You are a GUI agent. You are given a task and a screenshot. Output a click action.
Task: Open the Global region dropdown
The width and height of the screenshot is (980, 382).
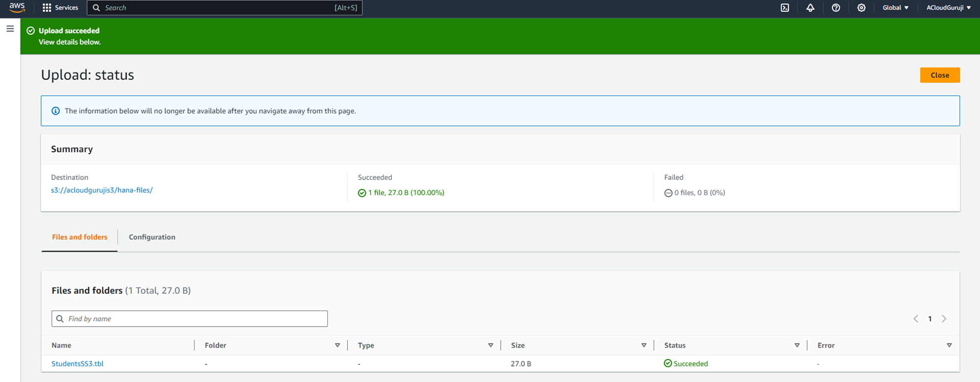tap(895, 8)
